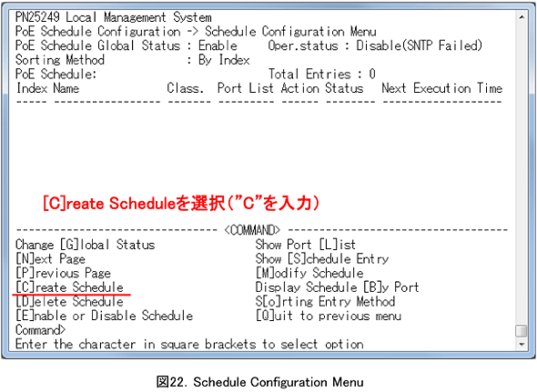Click the Next Execution Time column header
This screenshot has height=392, width=537.
[x=442, y=88]
